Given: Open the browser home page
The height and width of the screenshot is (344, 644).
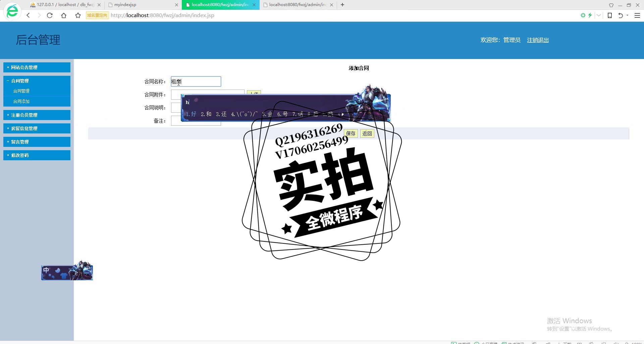Looking at the screenshot, I should tap(64, 15).
